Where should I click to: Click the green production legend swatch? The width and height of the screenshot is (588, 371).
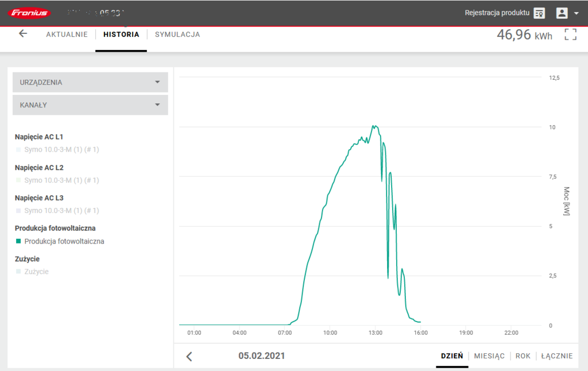coord(19,242)
